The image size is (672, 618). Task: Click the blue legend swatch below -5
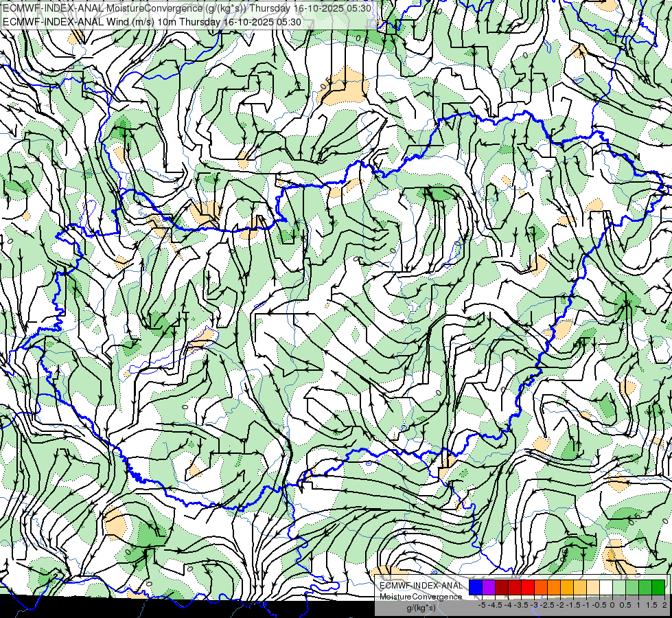tap(476, 587)
